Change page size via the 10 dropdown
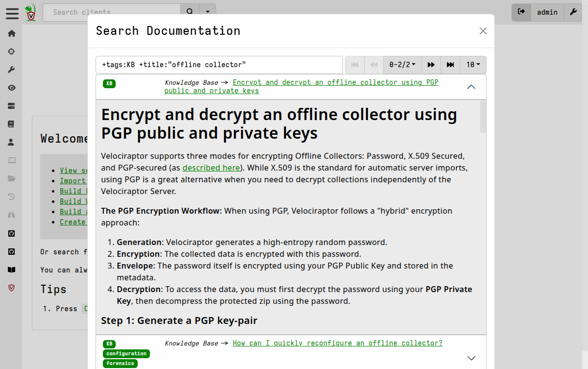588x369 pixels. [x=472, y=64]
